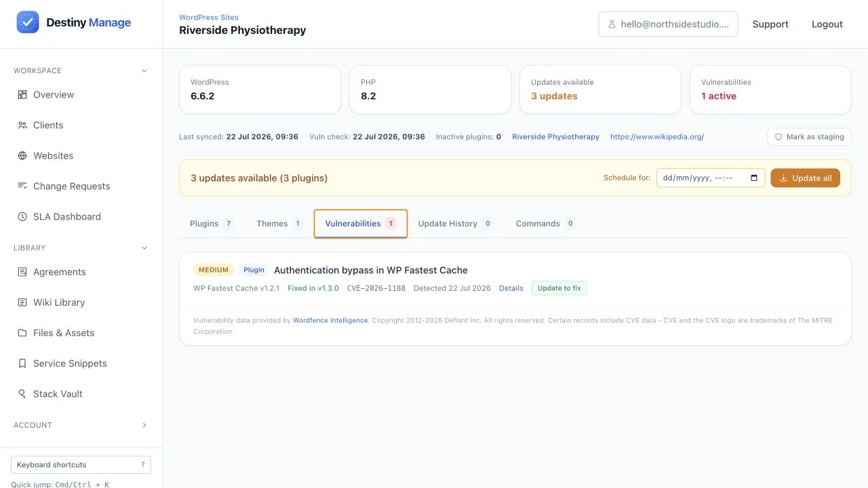
Task: Click the Riverside Physiotherapy page heading
Action: click(x=243, y=30)
